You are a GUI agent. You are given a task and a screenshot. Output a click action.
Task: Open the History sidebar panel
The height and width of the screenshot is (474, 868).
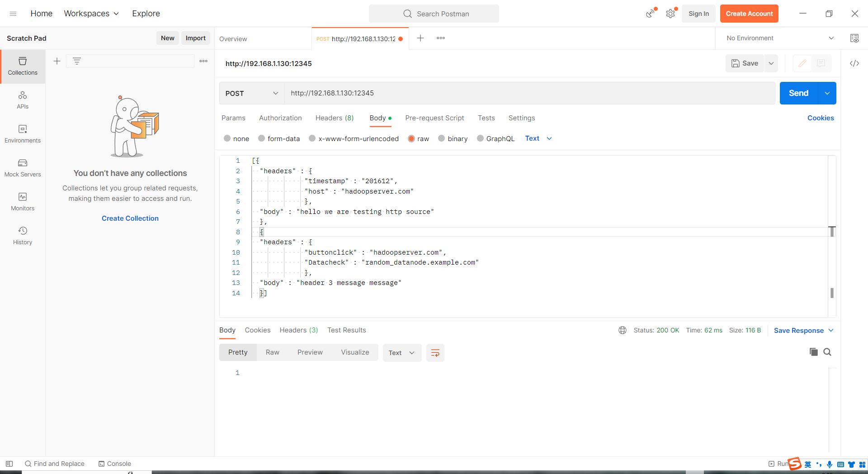23,236
